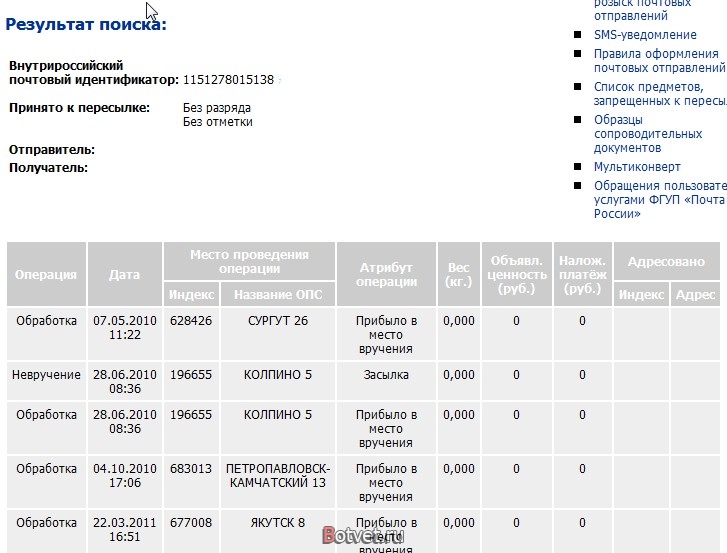Click the ЯКУТСК 8 cell
727x553 pixels.
click(278, 531)
